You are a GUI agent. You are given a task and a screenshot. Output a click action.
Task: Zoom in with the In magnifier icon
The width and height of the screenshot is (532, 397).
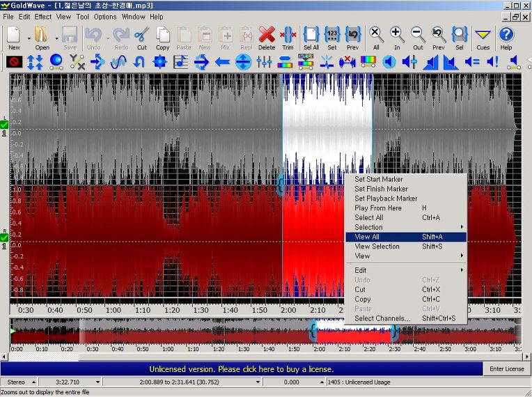click(x=397, y=38)
